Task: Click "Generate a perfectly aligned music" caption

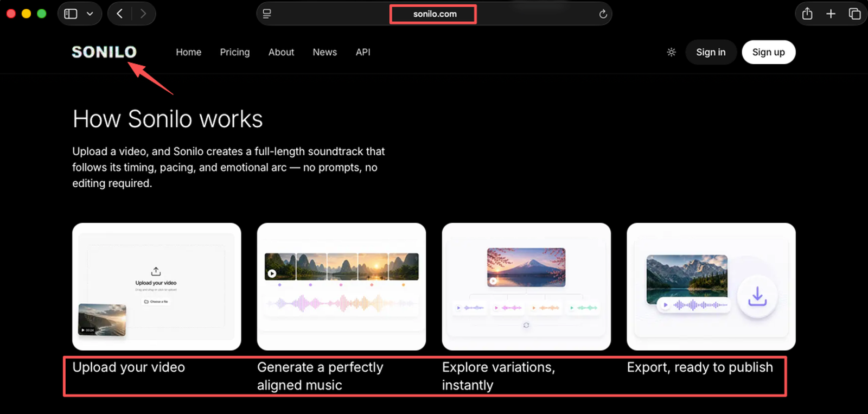Action: (x=320, y=376)
